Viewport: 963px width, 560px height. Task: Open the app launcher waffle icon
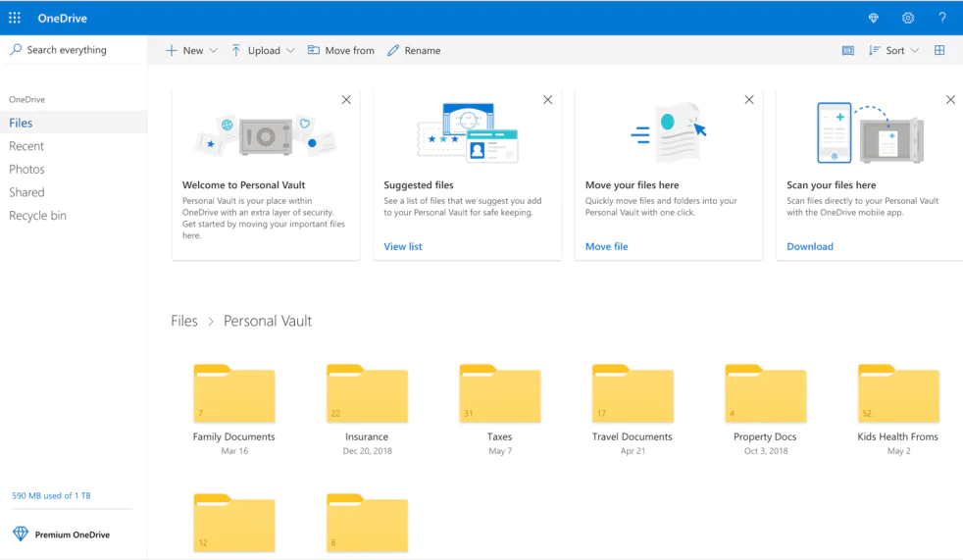15,18
